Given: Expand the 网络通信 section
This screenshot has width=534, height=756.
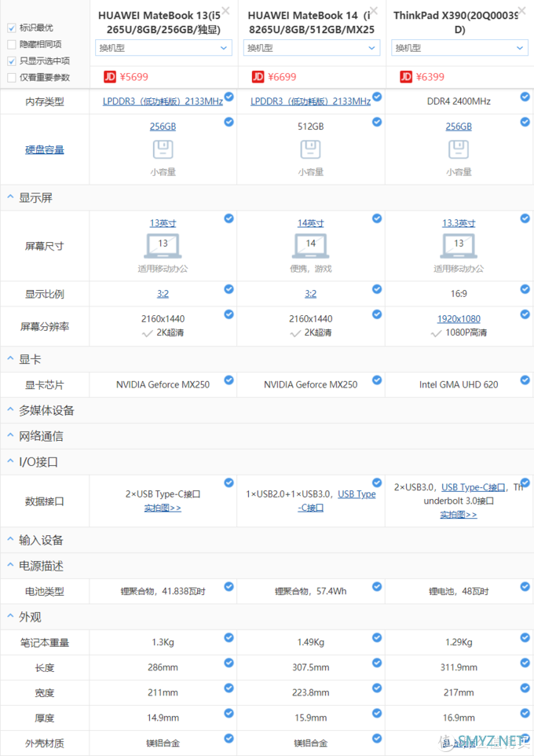Looking at the screenshot, I should (11, 436).
